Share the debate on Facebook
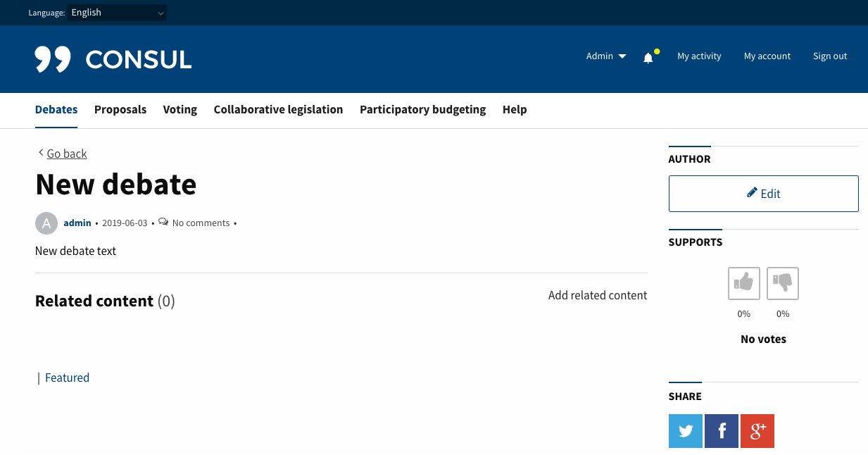The height and width of the screenshot is (455, 868). click(x=721, y=431)
